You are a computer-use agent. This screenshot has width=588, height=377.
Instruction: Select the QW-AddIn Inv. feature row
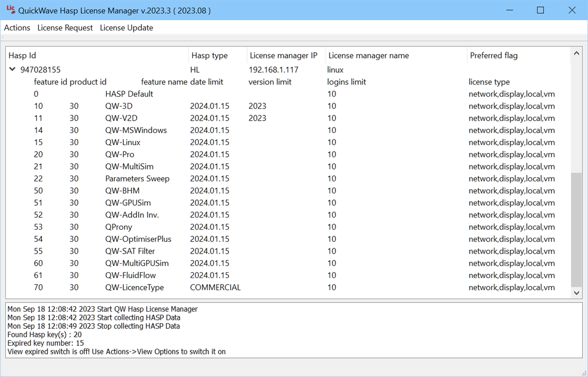click(x=288, y=215)
